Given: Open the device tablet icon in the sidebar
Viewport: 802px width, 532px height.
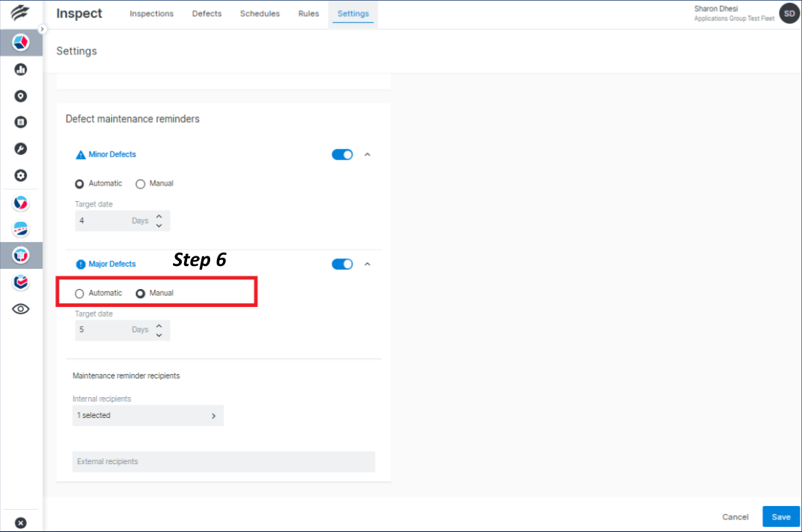Looking at the screenshot, I should (x=20, y=121).
